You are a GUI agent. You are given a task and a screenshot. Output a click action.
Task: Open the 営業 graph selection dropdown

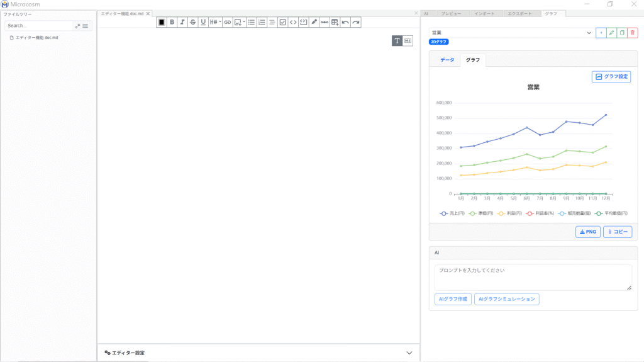pos(511,33)
